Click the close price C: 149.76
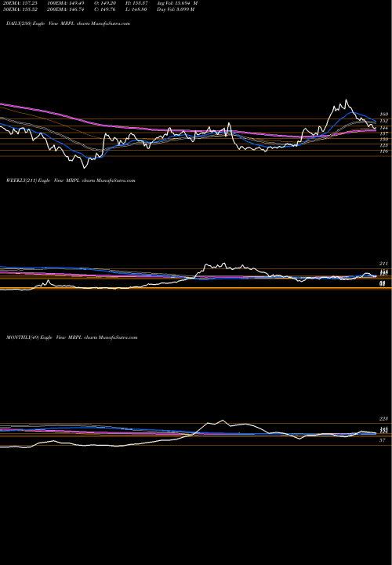 pyautogui.click(x=106, y=9)
